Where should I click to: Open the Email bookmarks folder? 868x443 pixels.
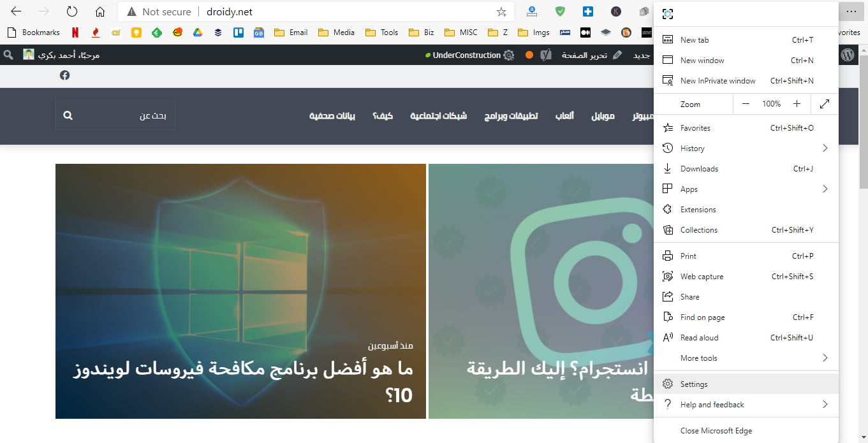(291, 33)
